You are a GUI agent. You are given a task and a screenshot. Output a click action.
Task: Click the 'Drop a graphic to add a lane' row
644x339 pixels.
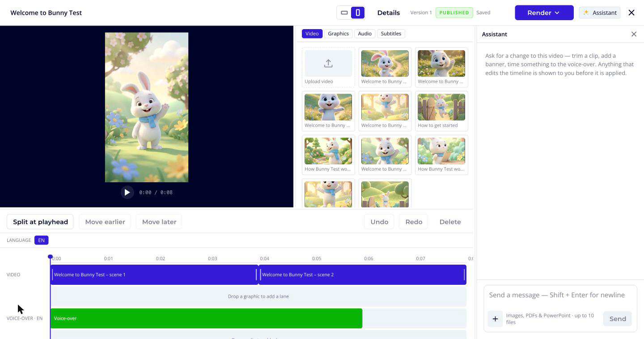click(x=258, y=296)
